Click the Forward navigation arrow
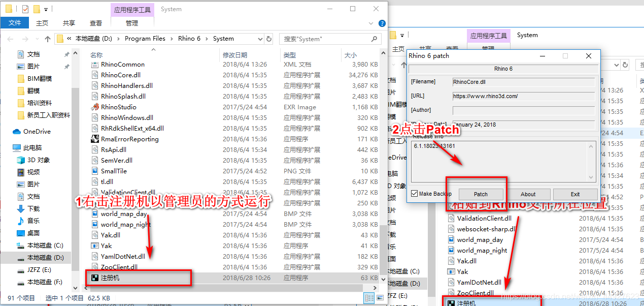Image resolution: width=644 pixels, height=306 pixels. tap(25, 39)
